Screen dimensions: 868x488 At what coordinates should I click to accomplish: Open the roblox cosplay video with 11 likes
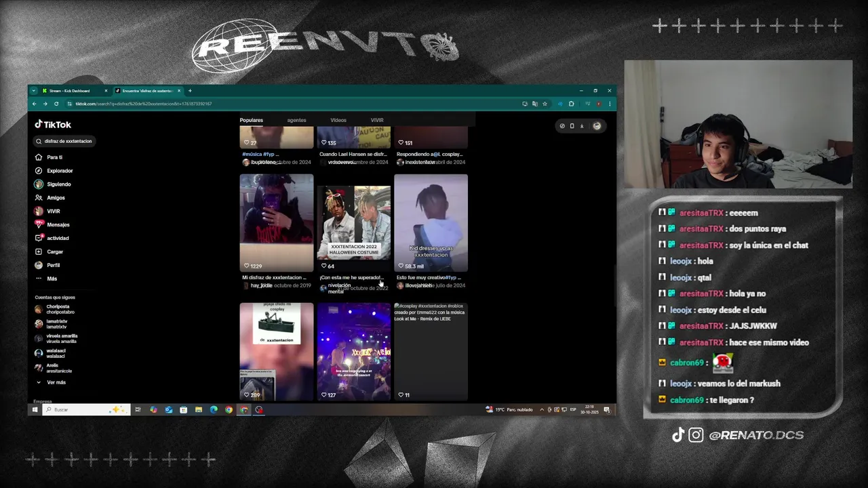click(431, 351)
